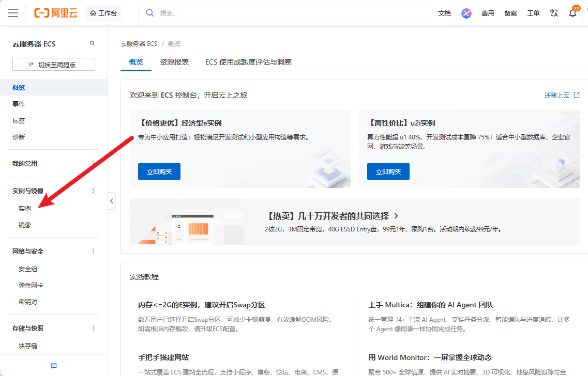Screen dimensions: 588x376
Task: Click the 切换至简捷版 button
Action: tap(54, 65)
